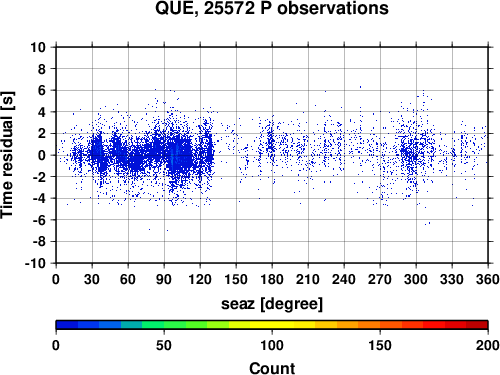Click the dark red end of colorbar
500x375 pixels.
pyautogui.click(x=477, y=325)
